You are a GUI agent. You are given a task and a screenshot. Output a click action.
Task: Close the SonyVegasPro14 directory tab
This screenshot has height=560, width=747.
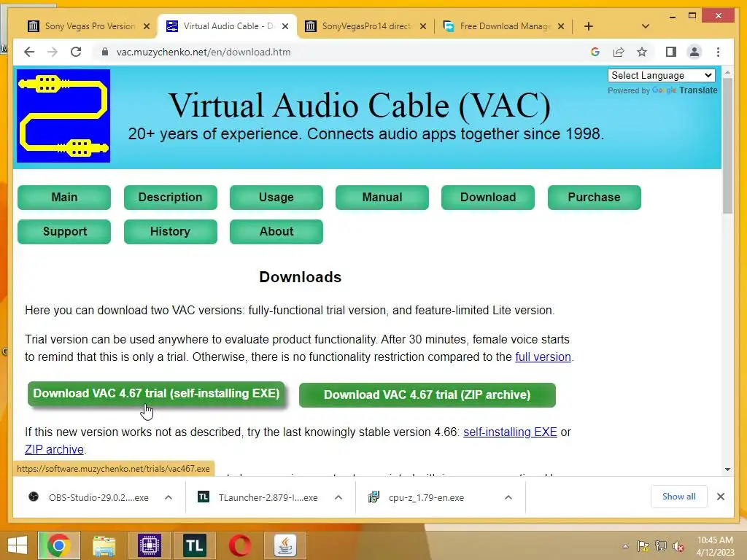(x=422, y=26)
